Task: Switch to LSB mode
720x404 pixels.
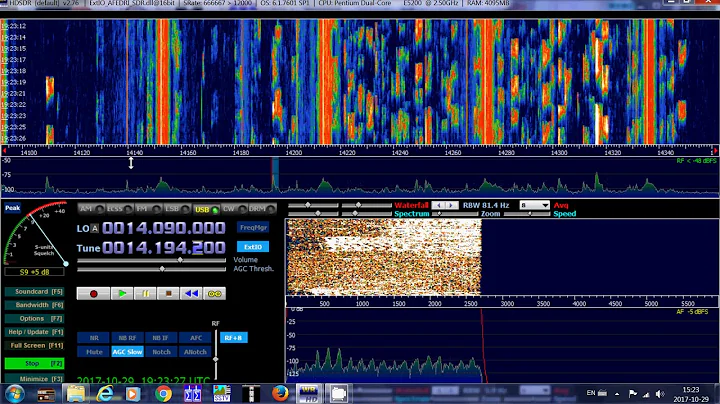Action: pos(177,209)
